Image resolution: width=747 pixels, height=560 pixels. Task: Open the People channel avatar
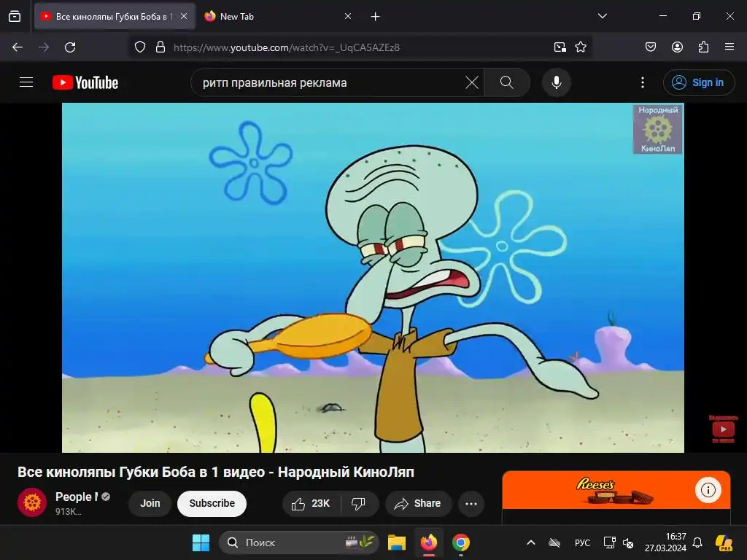coord(32,502)
